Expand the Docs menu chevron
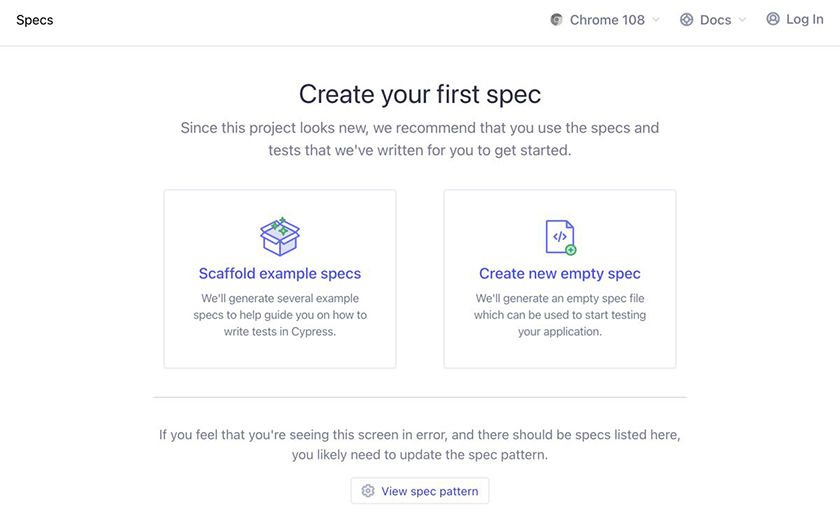 click(742, 20)
